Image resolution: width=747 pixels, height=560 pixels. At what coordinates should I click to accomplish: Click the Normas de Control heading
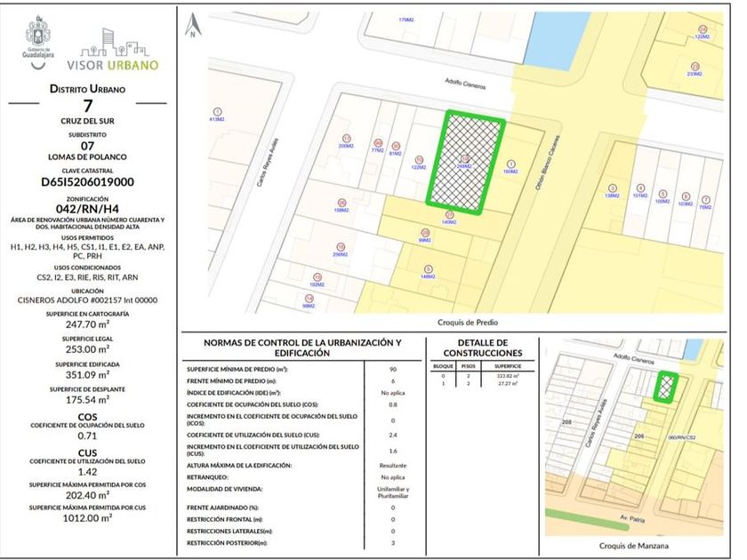[x=302, y=348]
